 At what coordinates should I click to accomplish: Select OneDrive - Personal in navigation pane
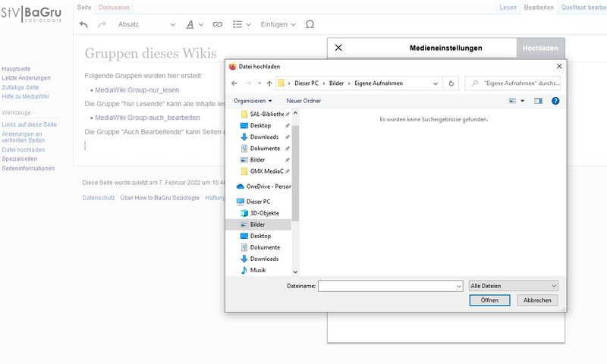(x=263, y=187)
